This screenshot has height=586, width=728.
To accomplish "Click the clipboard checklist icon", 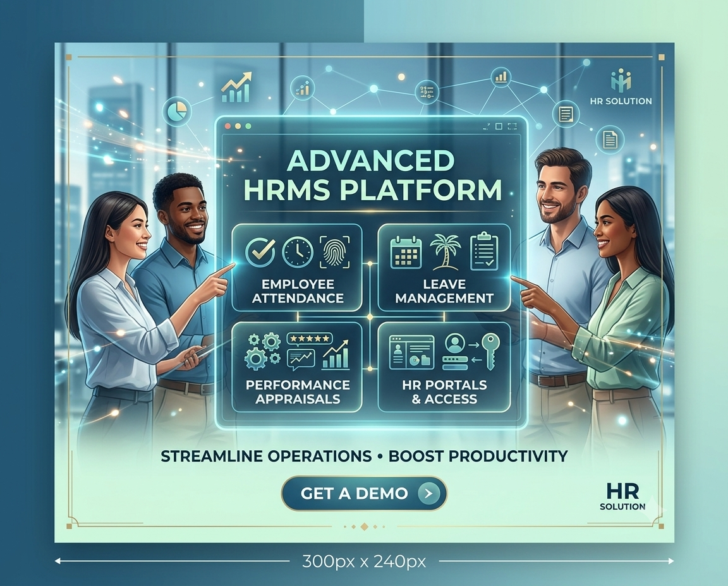I will click(484, 251).
